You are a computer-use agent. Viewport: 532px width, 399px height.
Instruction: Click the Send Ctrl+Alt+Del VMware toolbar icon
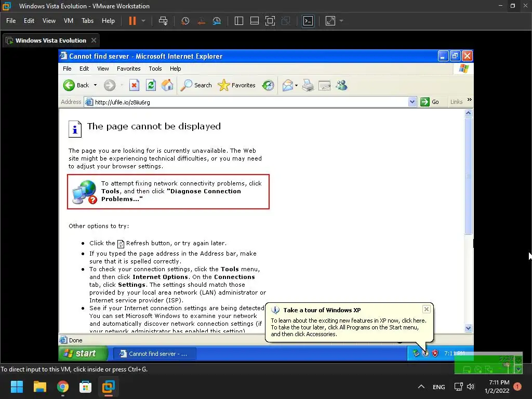pyautogui.click(x=163, y=21)
